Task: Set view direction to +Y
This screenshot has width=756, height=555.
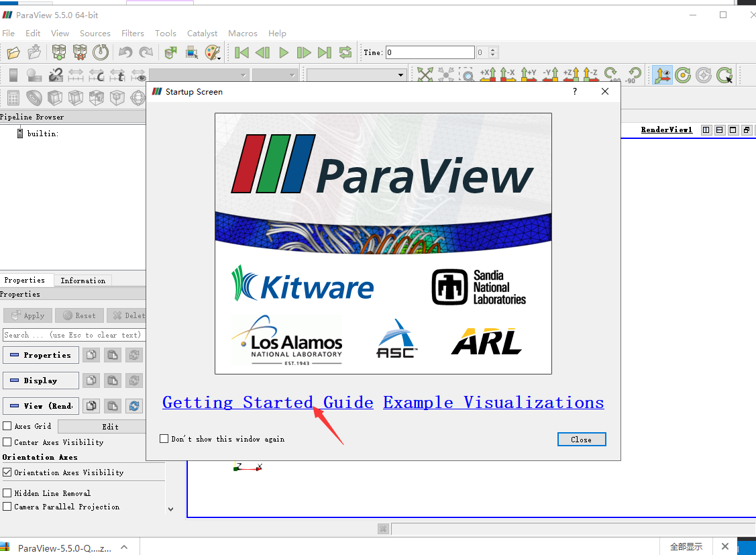Action: point(529,74)
